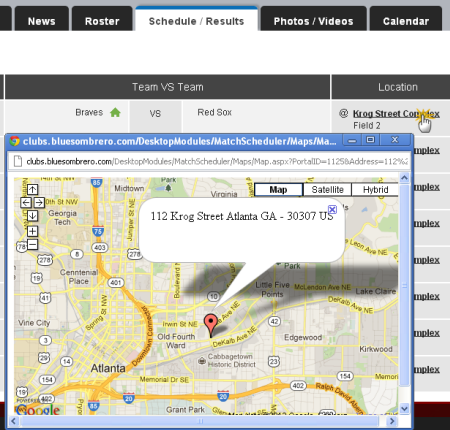Open the Roster tab

(x=102, y=19)
